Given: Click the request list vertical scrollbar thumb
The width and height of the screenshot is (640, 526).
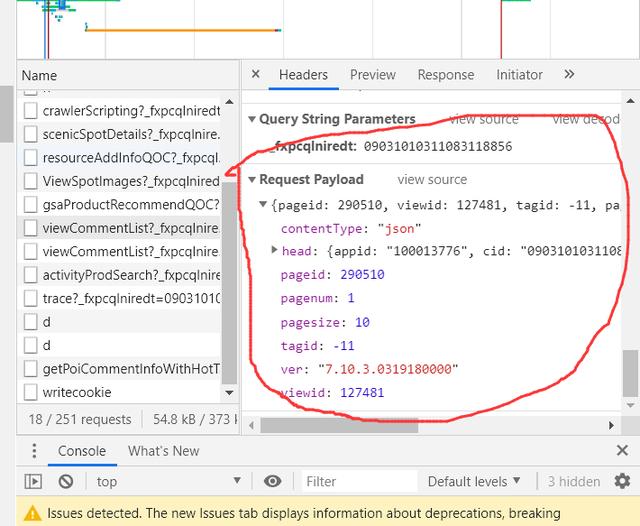Looking at the screenshot, I should (229, 282).
